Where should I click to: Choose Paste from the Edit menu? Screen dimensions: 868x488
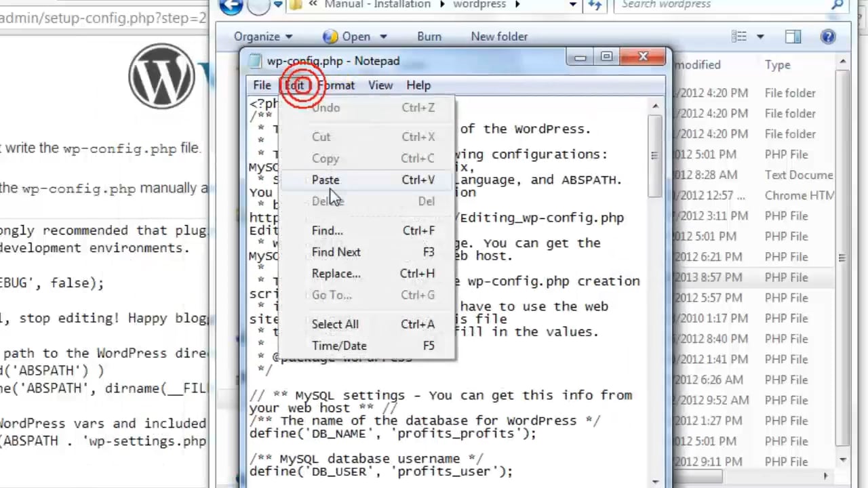click(325, 180)
